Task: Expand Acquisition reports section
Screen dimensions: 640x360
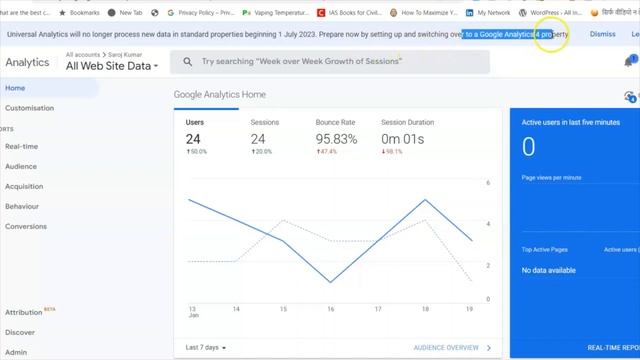Action: coord(24,186)
